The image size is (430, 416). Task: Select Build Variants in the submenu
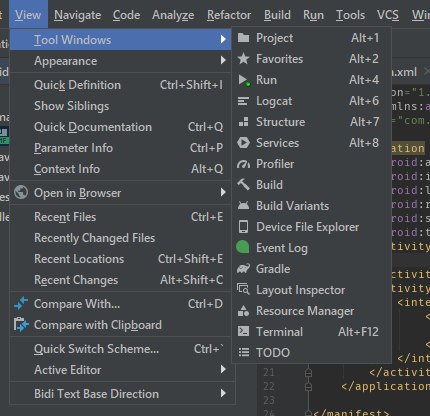coord(311,206)
